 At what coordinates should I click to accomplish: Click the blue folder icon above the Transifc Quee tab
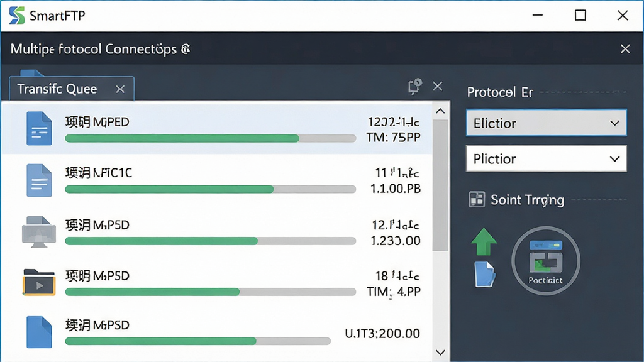coord(31,73)
